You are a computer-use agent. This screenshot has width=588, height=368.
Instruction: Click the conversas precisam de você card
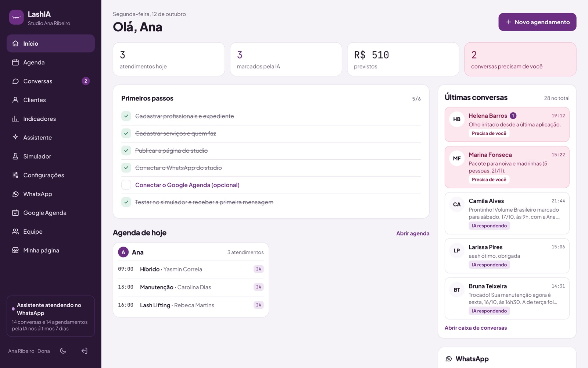coord(520,59)
